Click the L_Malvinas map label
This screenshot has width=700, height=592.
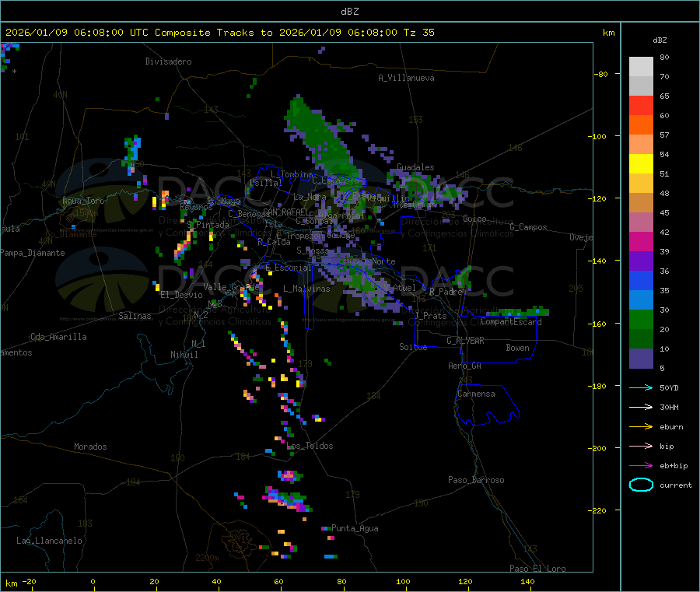[x=306, y=289]
